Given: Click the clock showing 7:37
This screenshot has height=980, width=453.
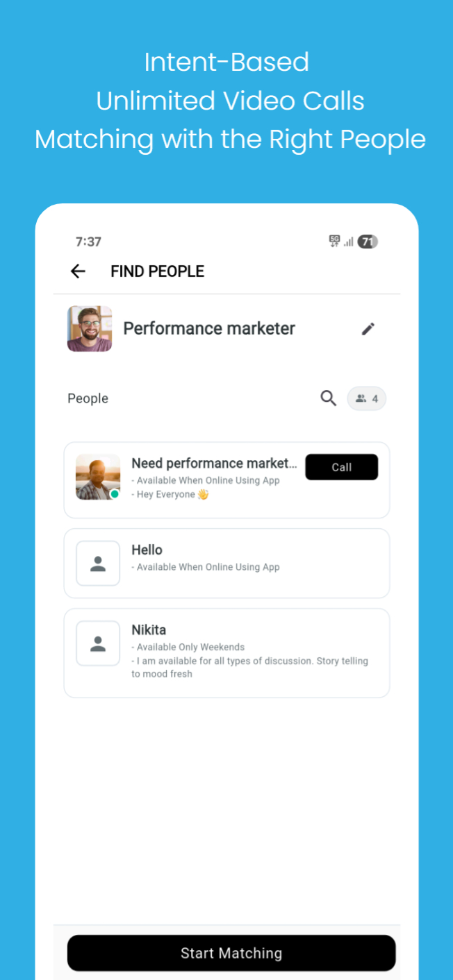Looking at the screenshot, I should tap(88, 242).
